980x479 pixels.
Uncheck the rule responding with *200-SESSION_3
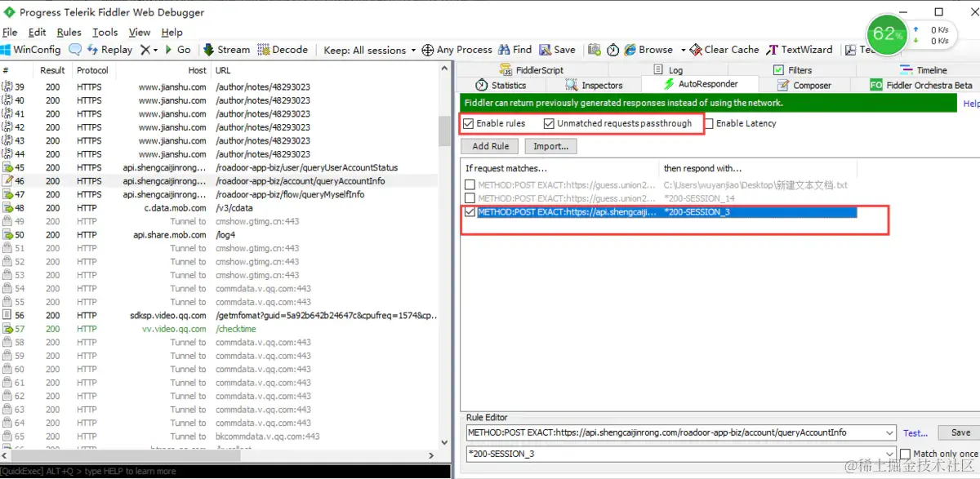(x=470, y=212)
